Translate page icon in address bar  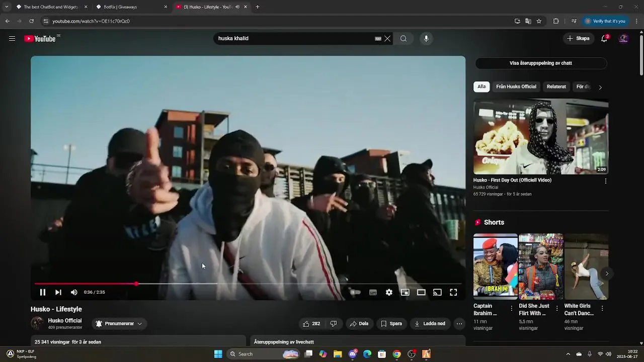(528, 21)
